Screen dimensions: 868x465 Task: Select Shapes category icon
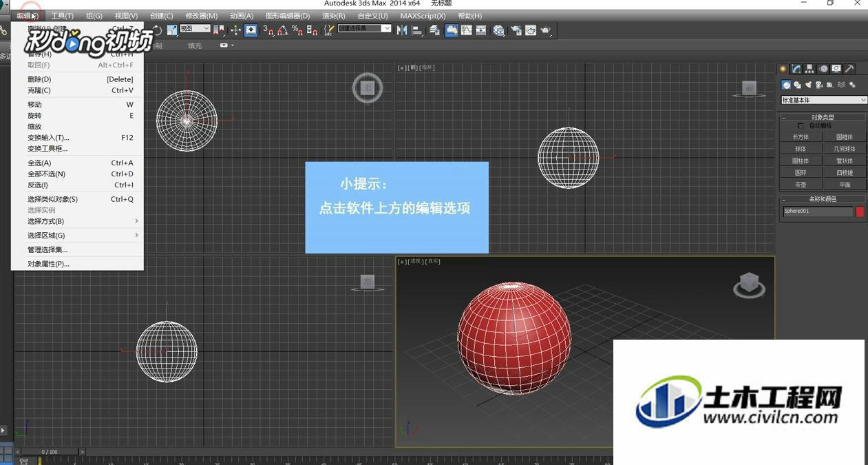[x=797, y=85]
